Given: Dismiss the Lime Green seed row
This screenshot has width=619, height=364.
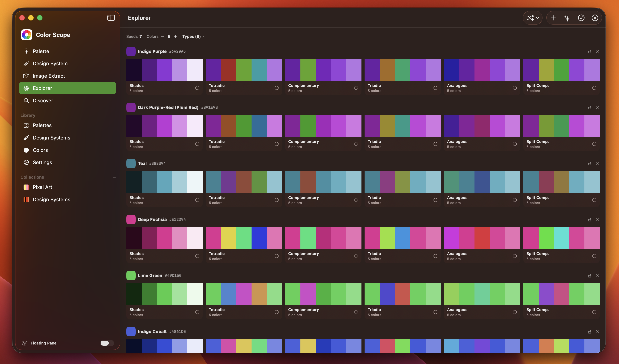Looking at the screenshot, I should (x=598, y=275).
